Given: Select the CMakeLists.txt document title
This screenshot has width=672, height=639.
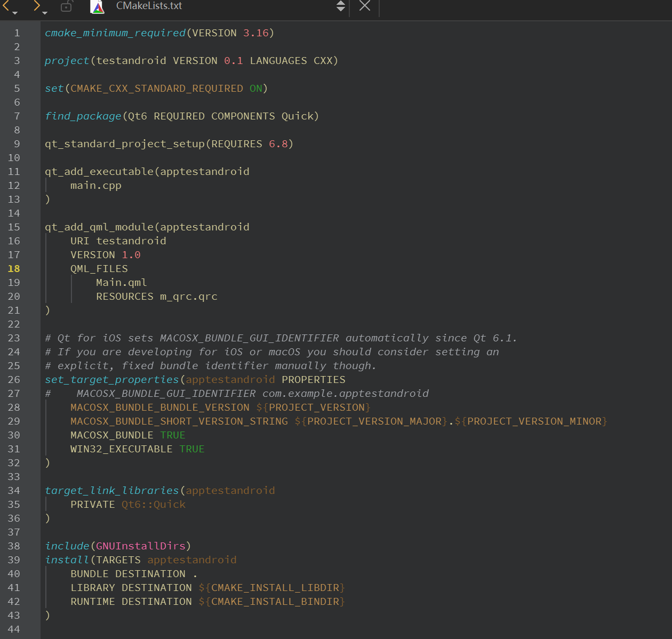Looking at the screenshot, I should [149, 6].
